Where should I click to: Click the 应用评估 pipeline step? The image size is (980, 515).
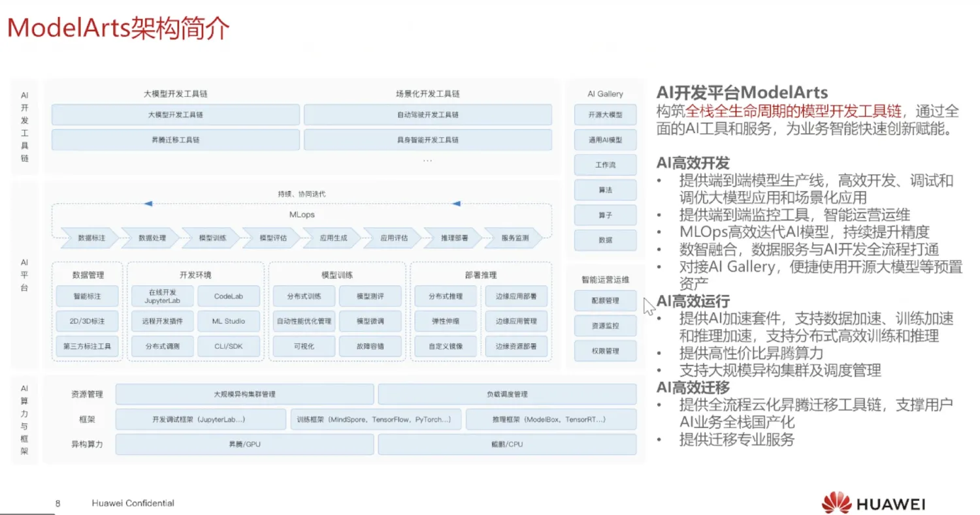click(x=394, y=238)
